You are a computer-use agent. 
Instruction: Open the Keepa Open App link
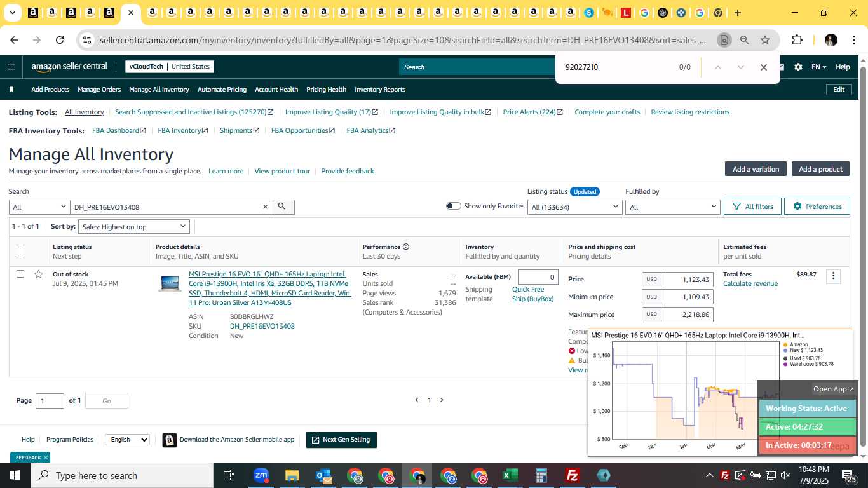point(834,389)
